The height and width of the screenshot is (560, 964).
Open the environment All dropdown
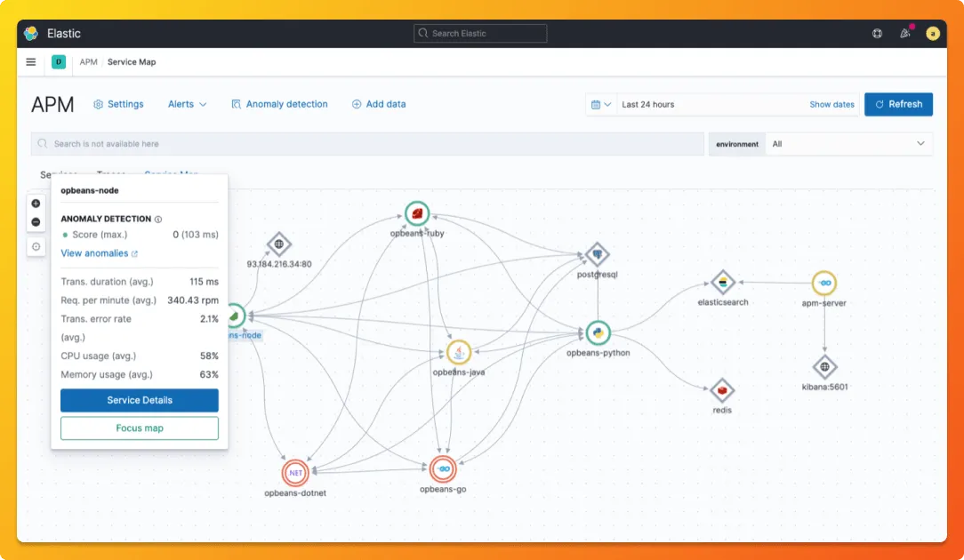pos(848,144)
